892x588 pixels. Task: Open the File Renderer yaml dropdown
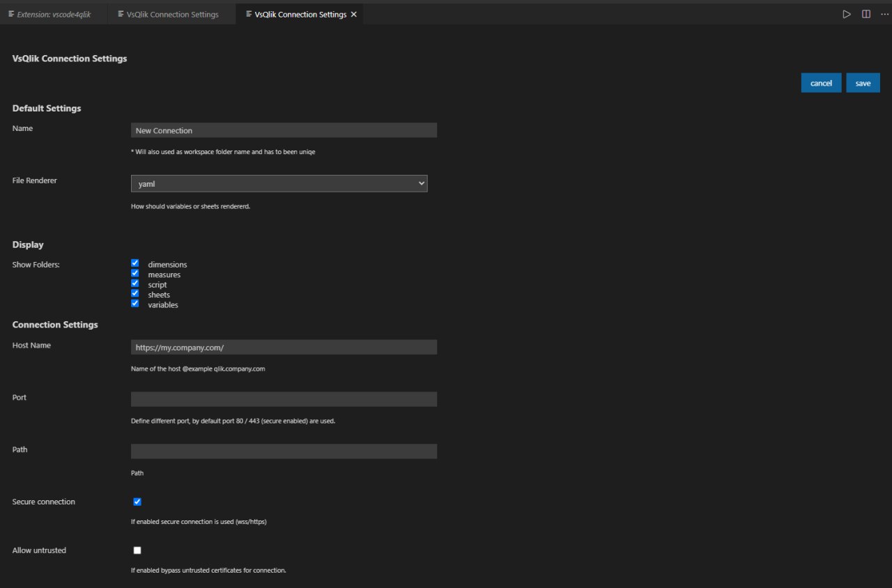279,183
